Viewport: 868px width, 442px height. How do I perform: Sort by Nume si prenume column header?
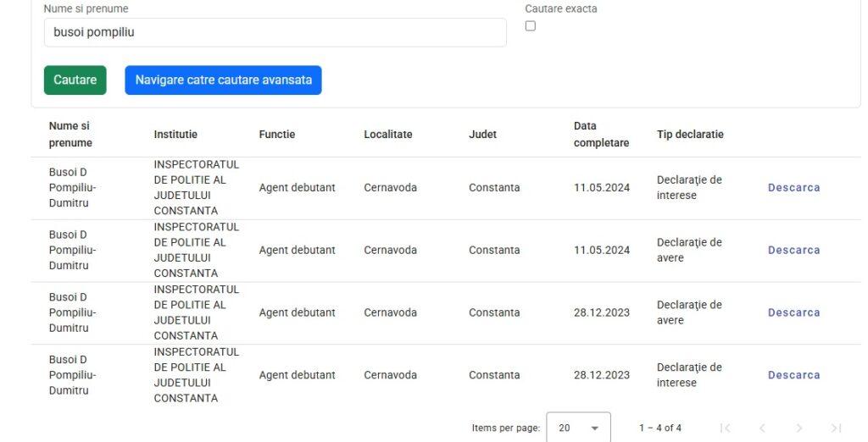(70, 135)
